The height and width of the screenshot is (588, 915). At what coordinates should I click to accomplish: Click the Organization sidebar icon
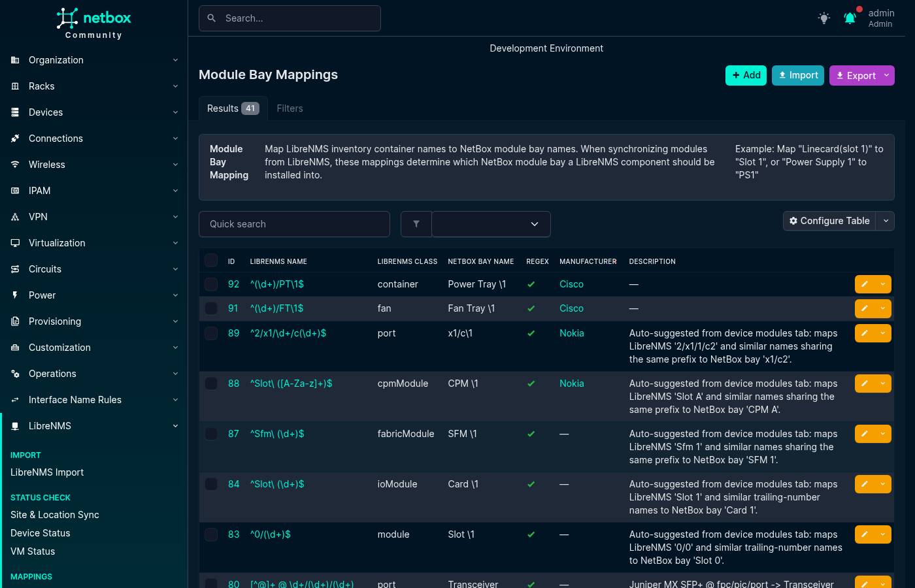coord(15,60)
